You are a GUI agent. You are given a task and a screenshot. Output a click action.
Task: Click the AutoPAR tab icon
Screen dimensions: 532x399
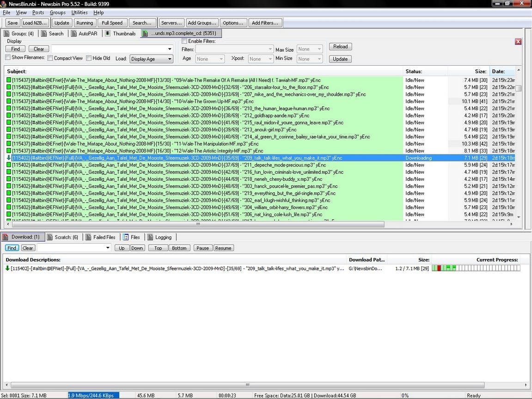(73, 34)
